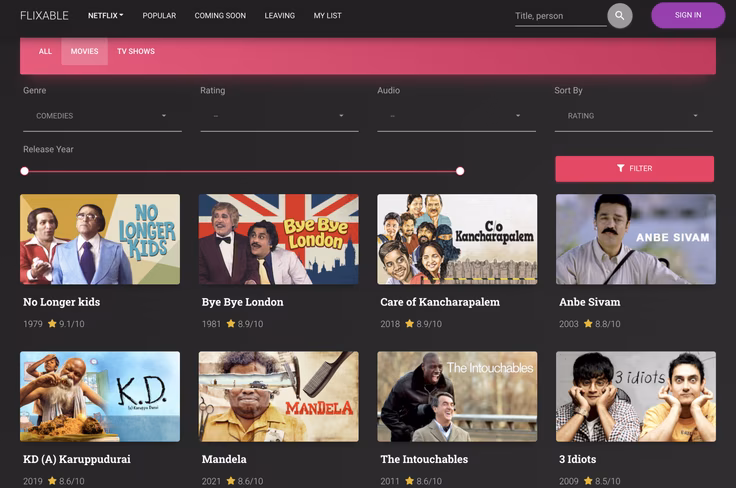Open K.D. poster thumbnail
The image size is (736, 488).
point(100,396)
